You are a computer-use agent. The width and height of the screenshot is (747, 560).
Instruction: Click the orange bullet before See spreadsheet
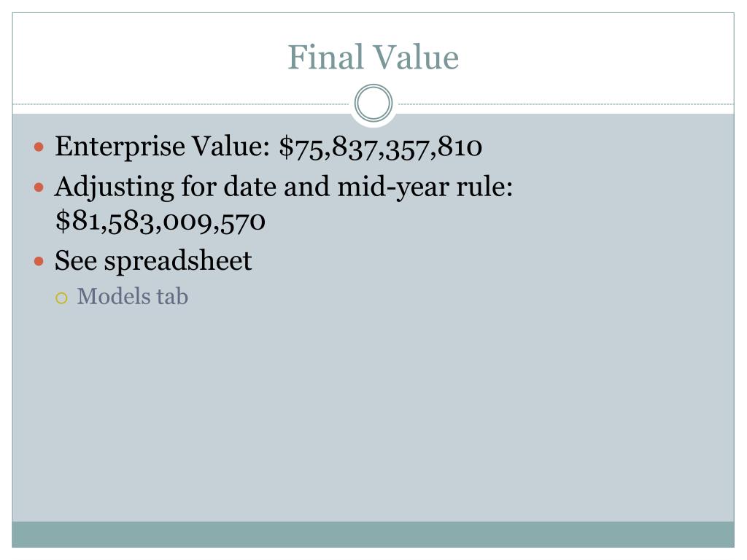tap(39, 261)
